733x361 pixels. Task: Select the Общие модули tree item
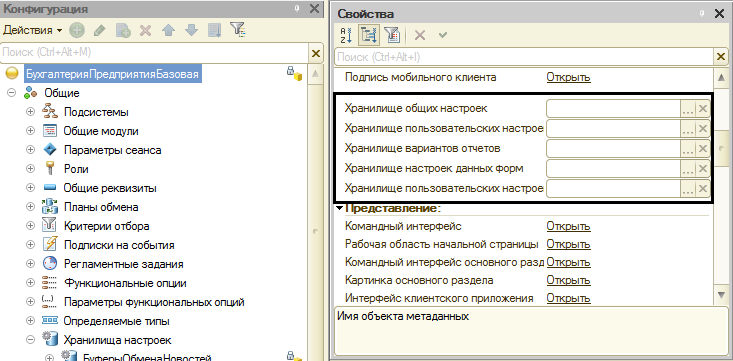coord(101,131)
